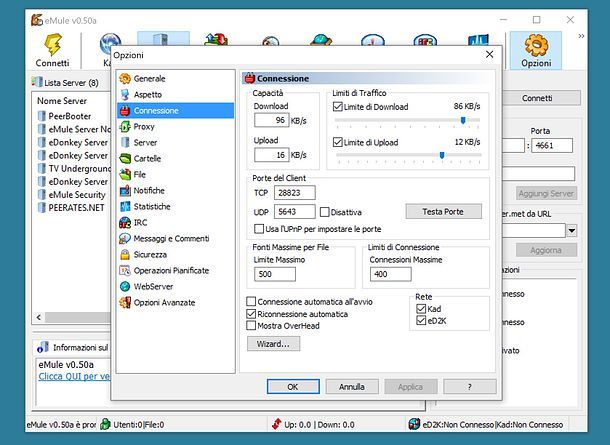The width and height of the screenshot is (610, 445).
Task: Click the Download capacity field
Action: [272, 120]
